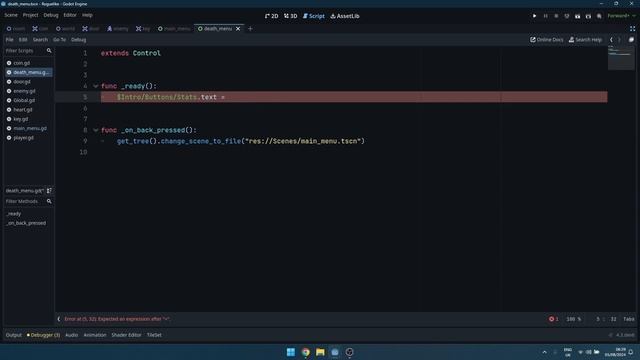The width and height of the screenshot is (640, 360).
Task: Open the Scene menu
Action: pos(11,15)
